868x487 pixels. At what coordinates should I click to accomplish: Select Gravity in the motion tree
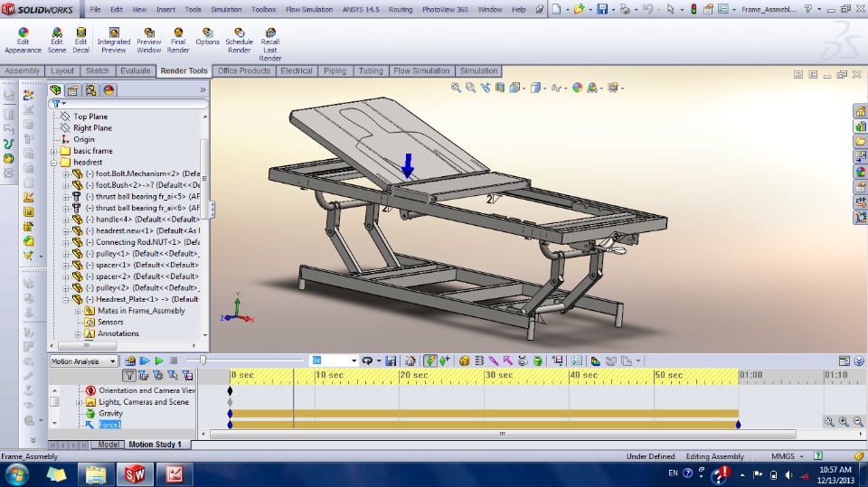tap(110, 414)
